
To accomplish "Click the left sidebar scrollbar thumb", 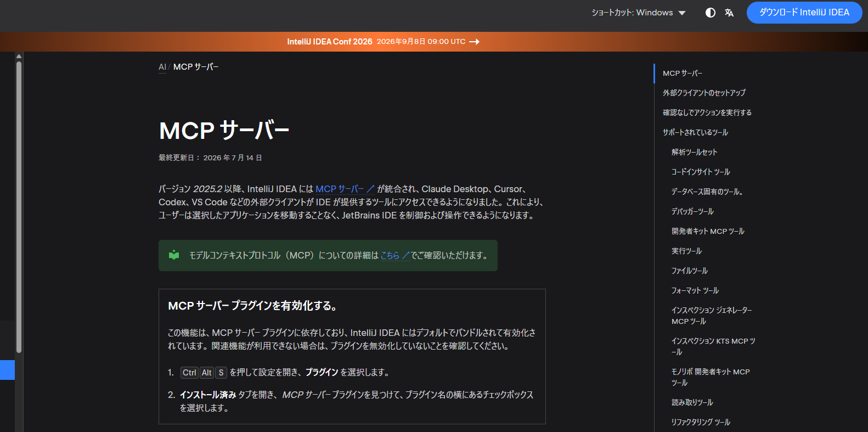I will click(19, 207).
